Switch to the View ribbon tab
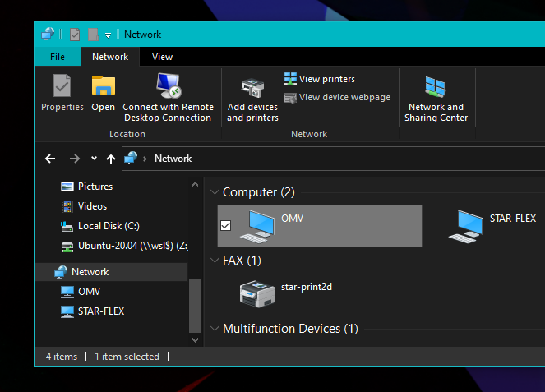 pos(162,57)
